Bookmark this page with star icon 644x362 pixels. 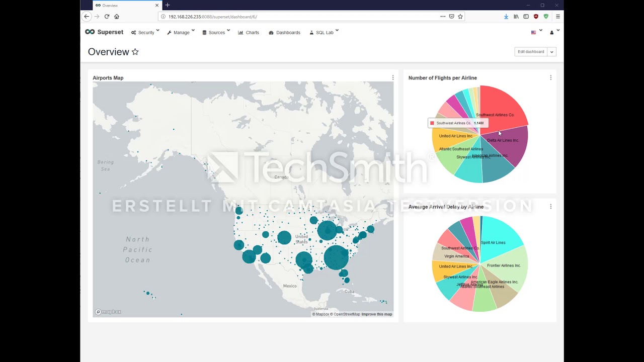point(460,17)
